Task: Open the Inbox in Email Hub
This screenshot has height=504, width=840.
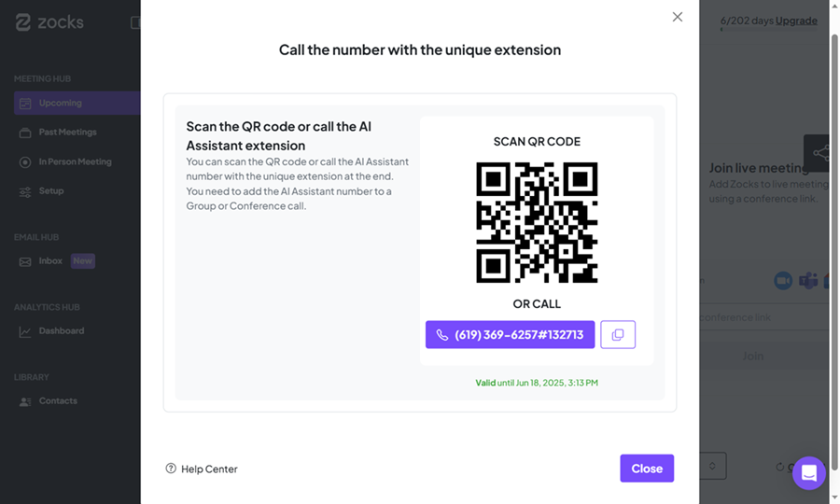Action: pyautogui.click(x=50, y=261)
